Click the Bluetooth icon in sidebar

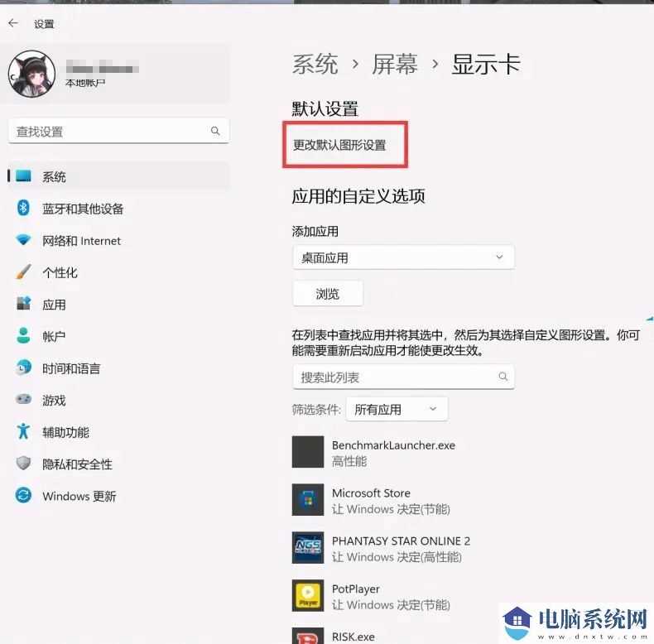pos(23,208)
